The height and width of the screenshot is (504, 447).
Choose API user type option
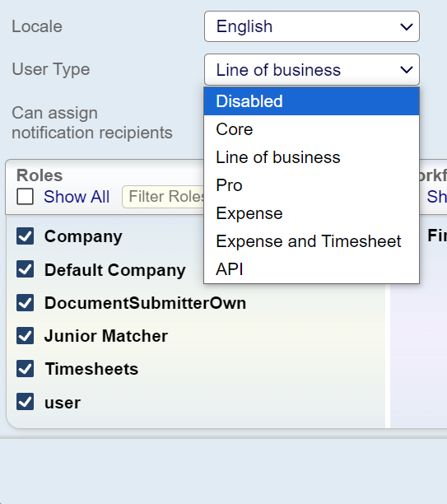point(311,269)
